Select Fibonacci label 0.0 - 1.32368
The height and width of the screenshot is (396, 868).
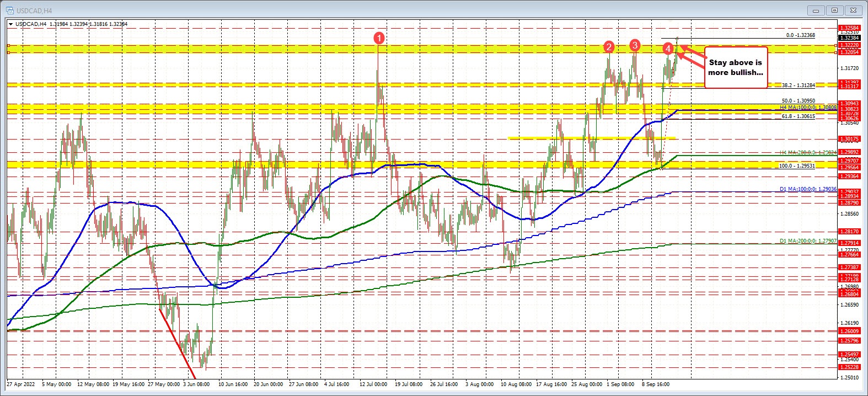[801, 35]
